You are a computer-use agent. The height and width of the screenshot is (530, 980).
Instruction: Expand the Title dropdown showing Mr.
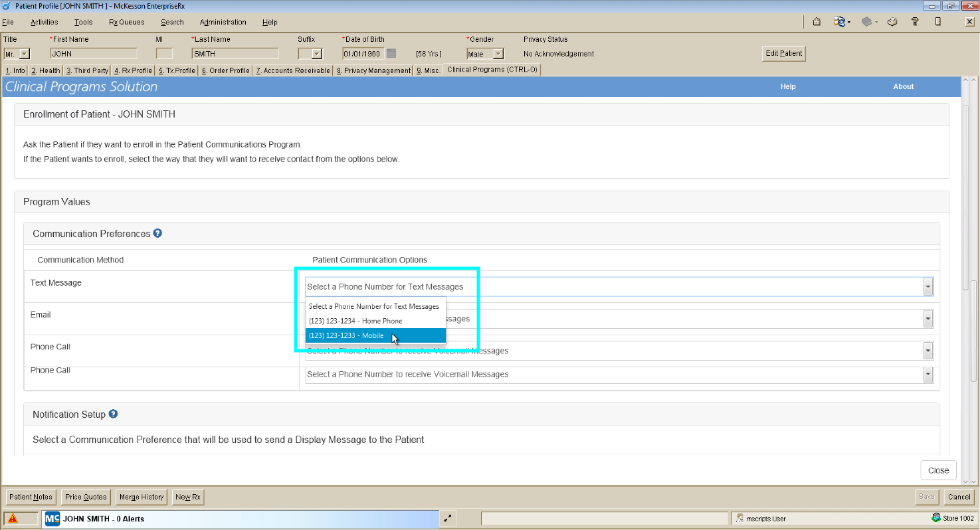[x=24, y=54]
